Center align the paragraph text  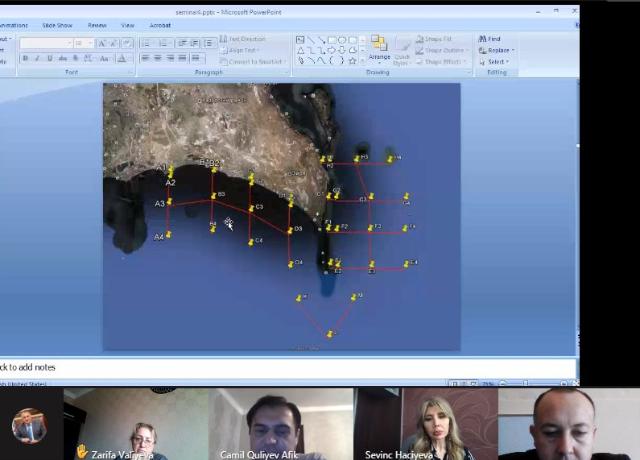[158, 59]
